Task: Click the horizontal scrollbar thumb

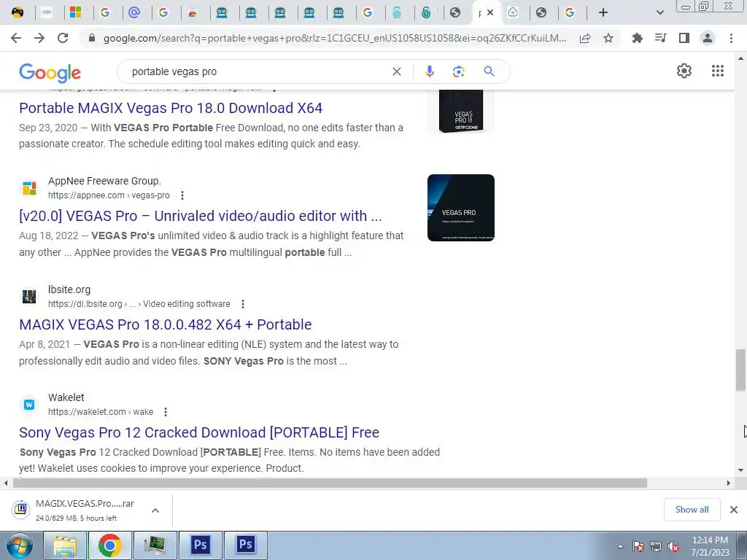Action: [330, 483]
